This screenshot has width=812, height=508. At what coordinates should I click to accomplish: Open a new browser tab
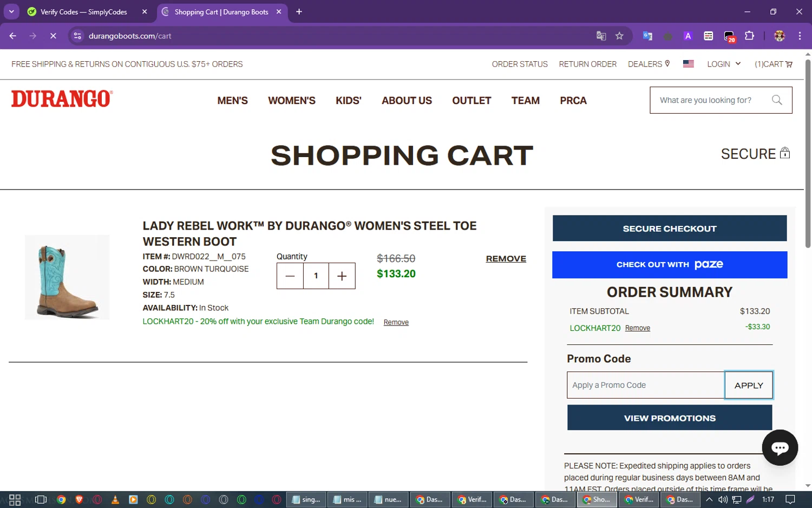point(299,11)
